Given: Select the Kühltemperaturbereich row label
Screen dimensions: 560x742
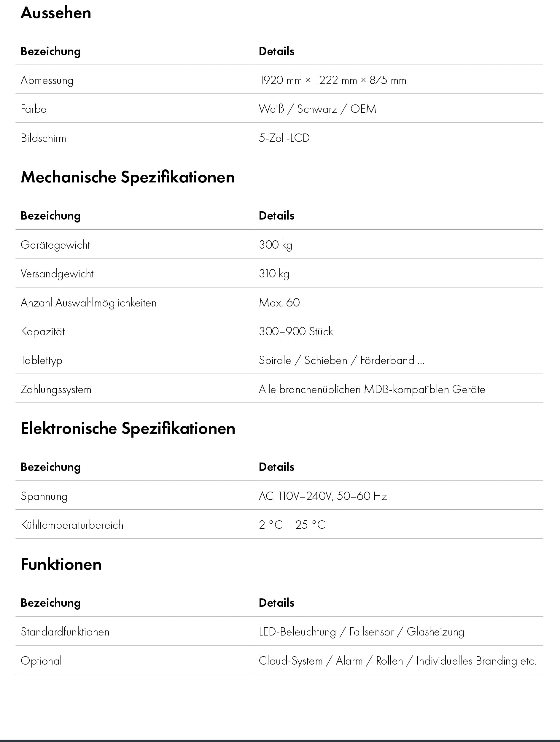Looking at the screenshot, I should click(72, 525).
